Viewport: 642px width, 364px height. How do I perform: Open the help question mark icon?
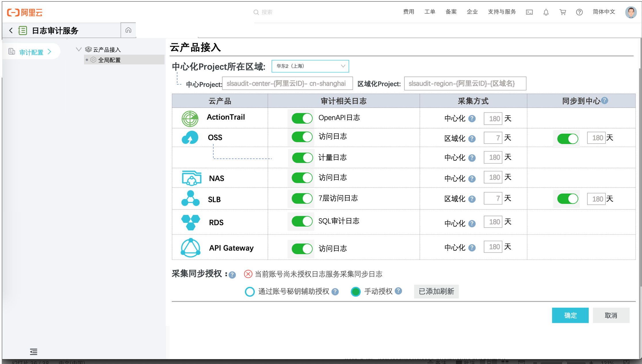[579, 12]
